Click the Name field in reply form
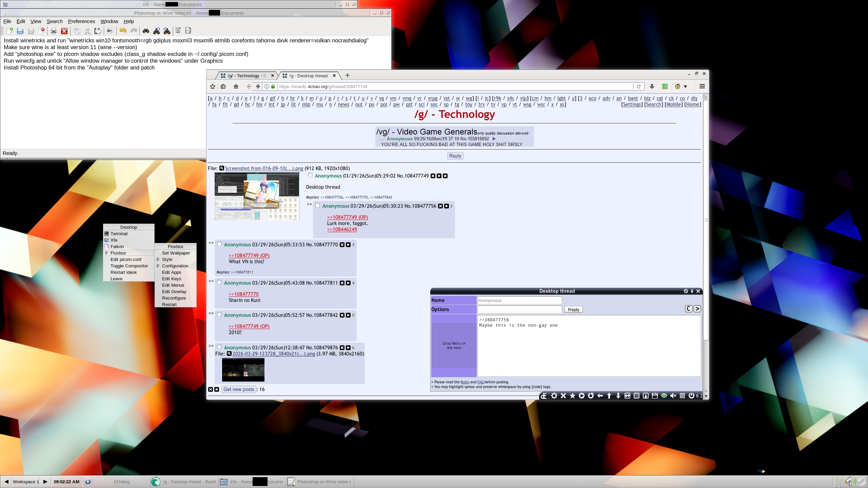Viewport: 868px width, 488px height. point(519,300)
